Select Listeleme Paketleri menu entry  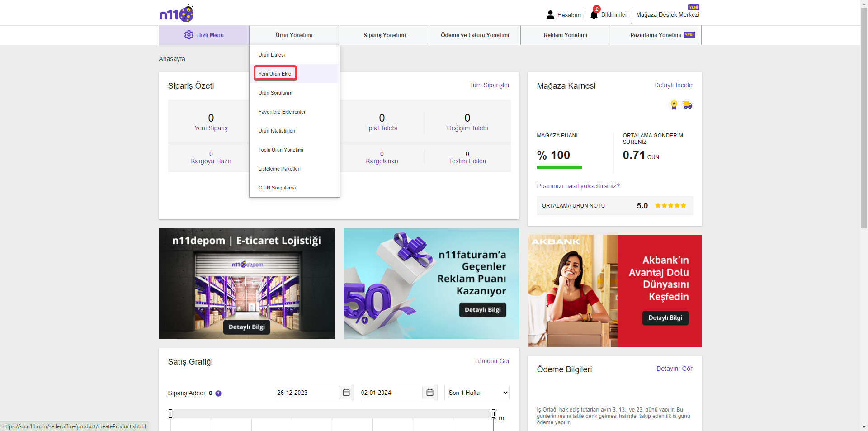[294, 169]
